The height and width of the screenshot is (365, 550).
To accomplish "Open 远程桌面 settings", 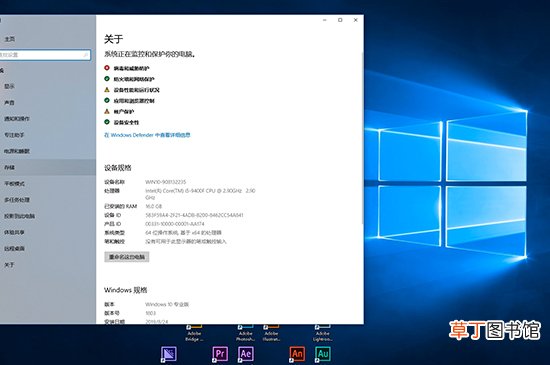I will coord(14,248).
